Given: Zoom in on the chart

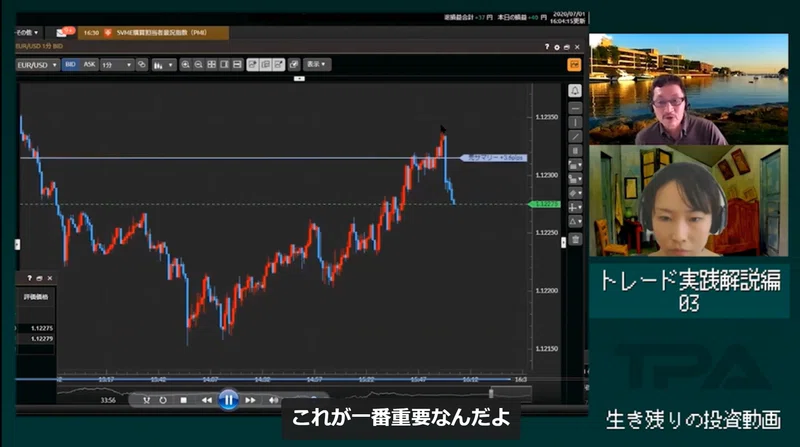Looking at the screenshot, I should point(185,64).
